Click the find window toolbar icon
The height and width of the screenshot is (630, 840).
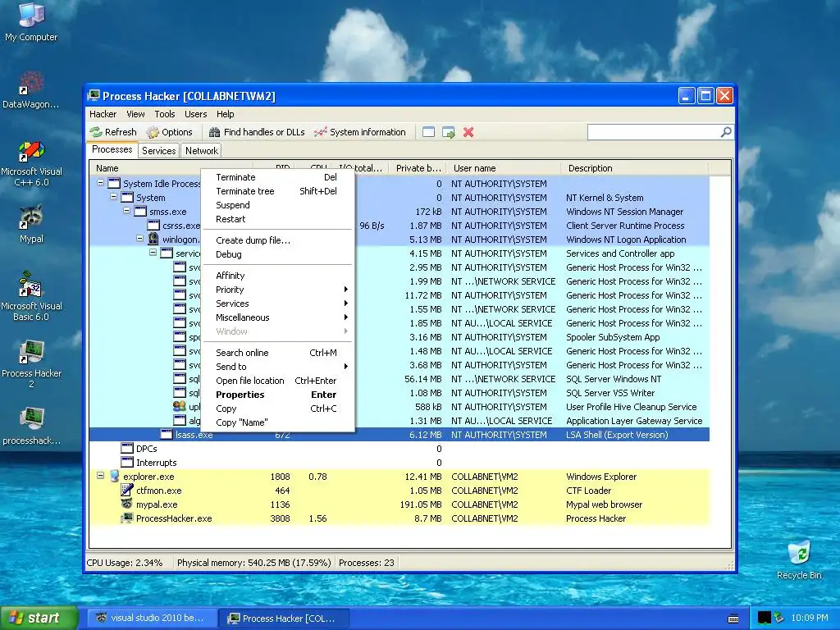coord(428,132)
